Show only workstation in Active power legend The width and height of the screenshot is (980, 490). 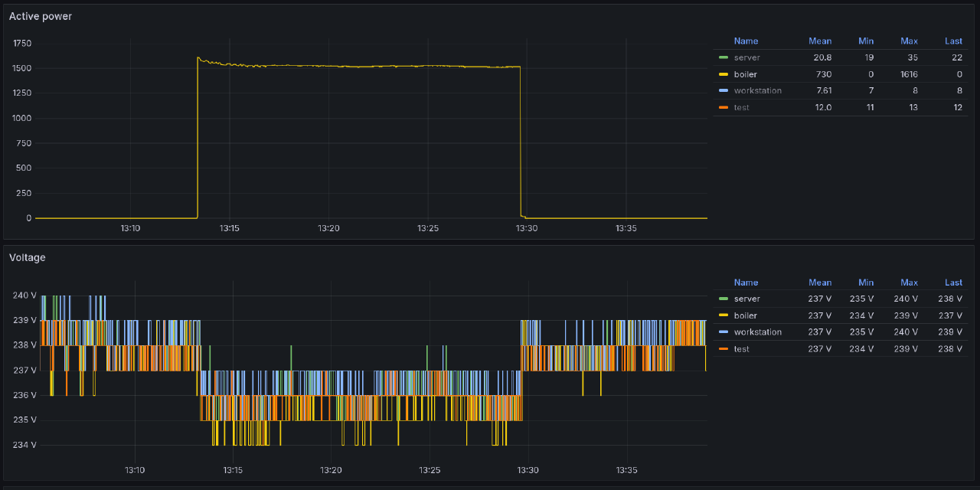[x=757, y=90]
